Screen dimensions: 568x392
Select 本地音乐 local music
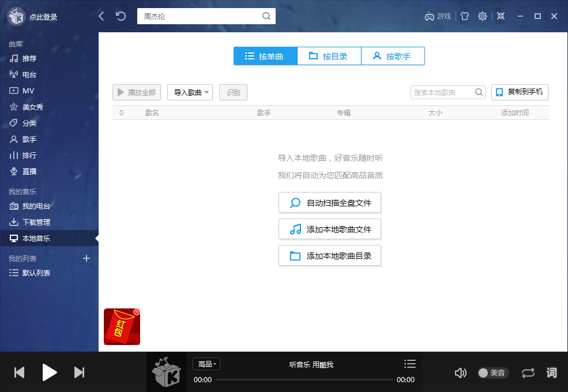[49, 238]
